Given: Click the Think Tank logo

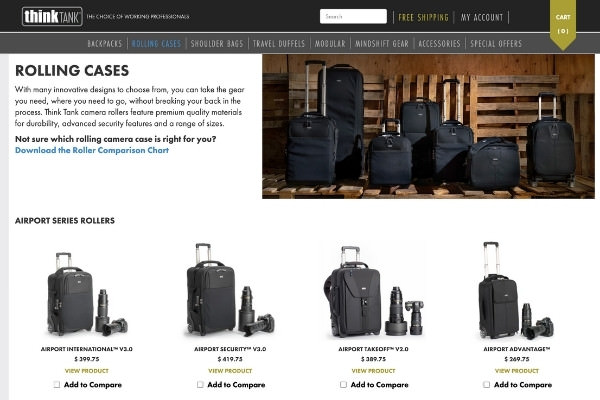Looking at the screenshot, I should click(x=52, y=16).
